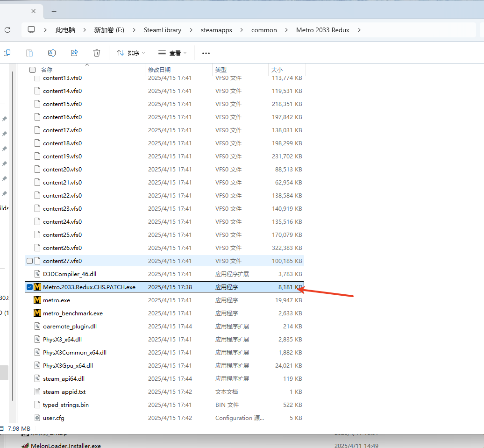Click the D3DCompiler_46.dll file icon
Image resolution: width=484 pixels, height=448 pixels.
[x=37, y=274]
